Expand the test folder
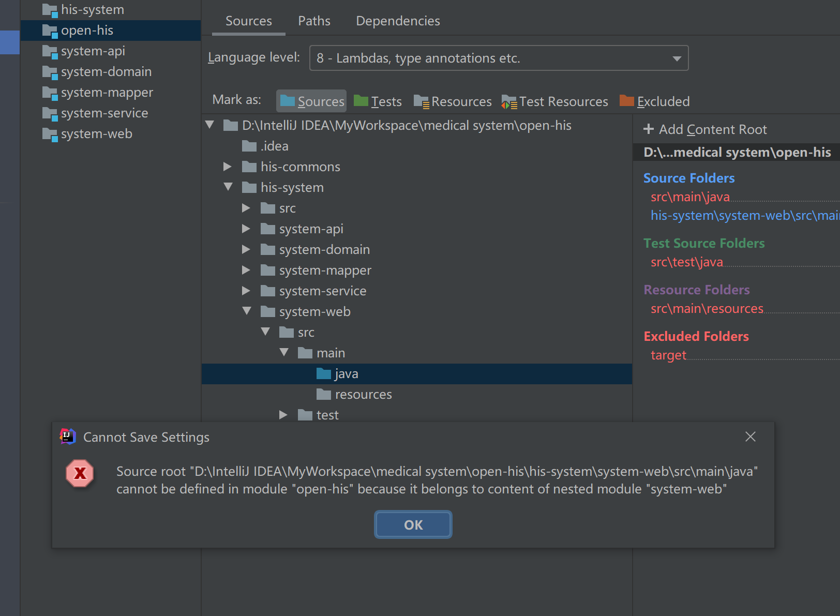Image resolution: width=840 pixels, height=616 pixels. (x=283, y=415)
